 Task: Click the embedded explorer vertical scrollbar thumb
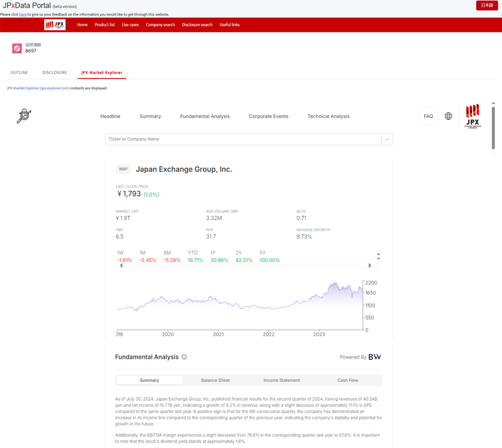click(x=493, y=128)
